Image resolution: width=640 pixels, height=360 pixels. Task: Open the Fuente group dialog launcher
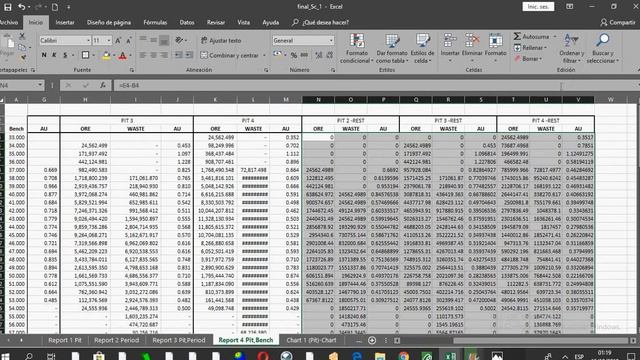coord(131,70)
